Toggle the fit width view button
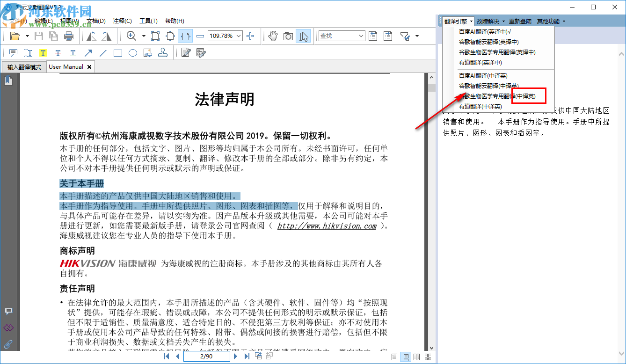This screenshot has height=364, width=626. coord(185,36)
